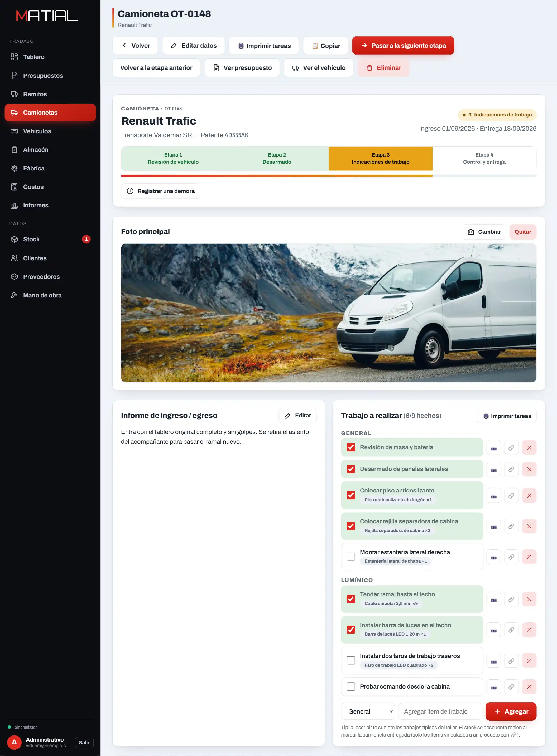Viewport: 557px width, 756px height.
Task: Delete the Revisión de masa y batería task
Action: [529, 448]
